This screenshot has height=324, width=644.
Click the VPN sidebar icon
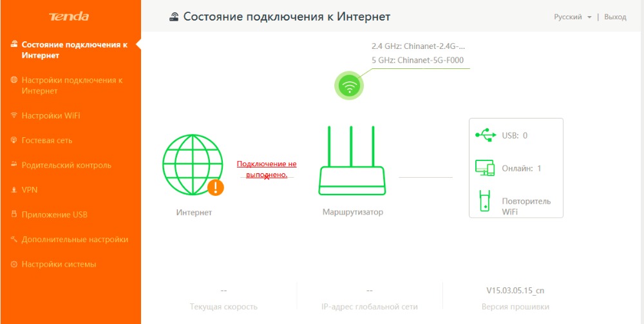(x=14, y=190)
